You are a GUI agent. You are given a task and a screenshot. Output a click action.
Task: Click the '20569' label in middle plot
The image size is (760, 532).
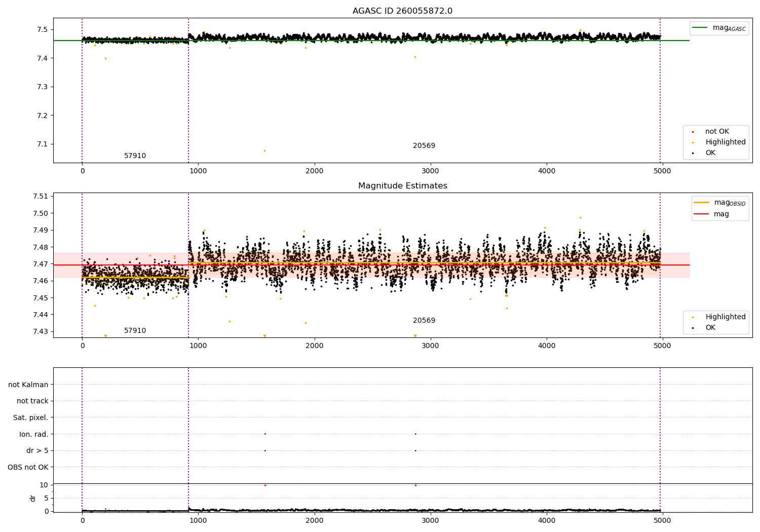(x=424, y=321)
